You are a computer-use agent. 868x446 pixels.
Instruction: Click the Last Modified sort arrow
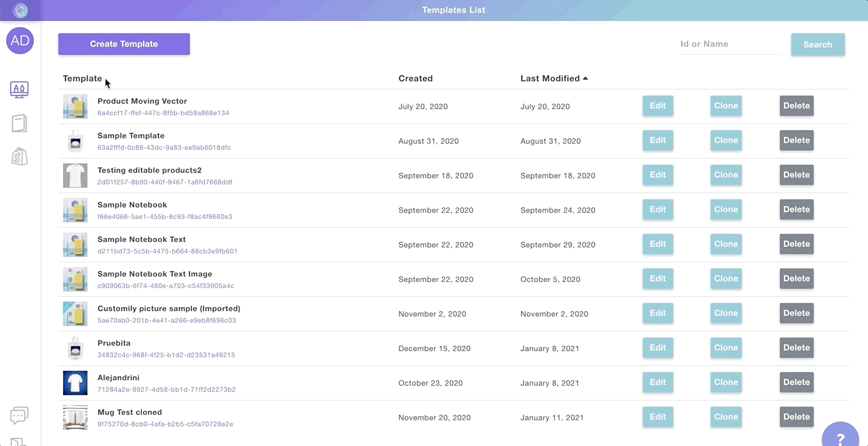pyautogui.click(x=585, y=79)
